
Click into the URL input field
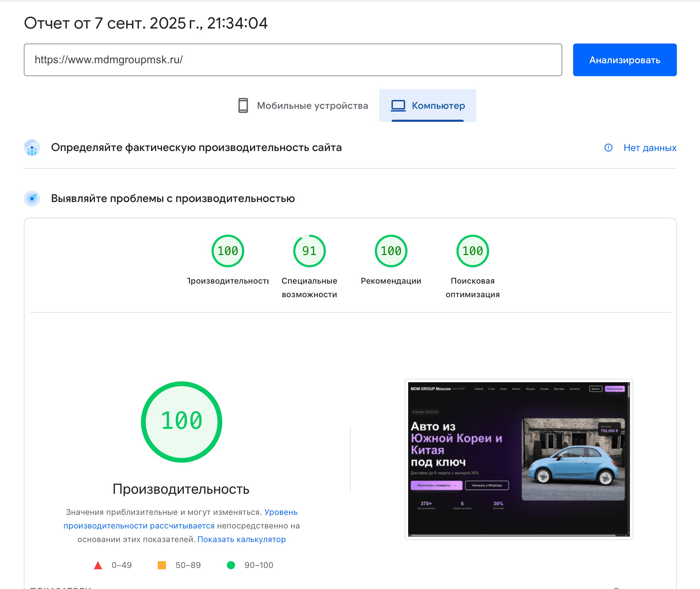(293, 60)
